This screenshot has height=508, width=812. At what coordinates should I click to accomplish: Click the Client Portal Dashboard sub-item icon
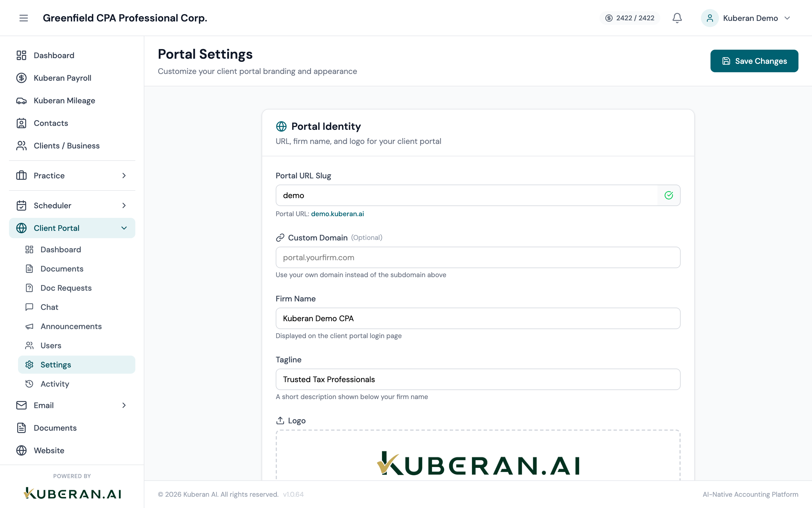(x=29, y=249)
